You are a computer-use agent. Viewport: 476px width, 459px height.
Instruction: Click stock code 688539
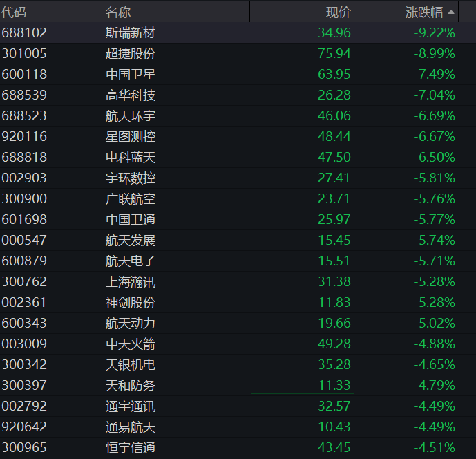click(x=24, y=95)
